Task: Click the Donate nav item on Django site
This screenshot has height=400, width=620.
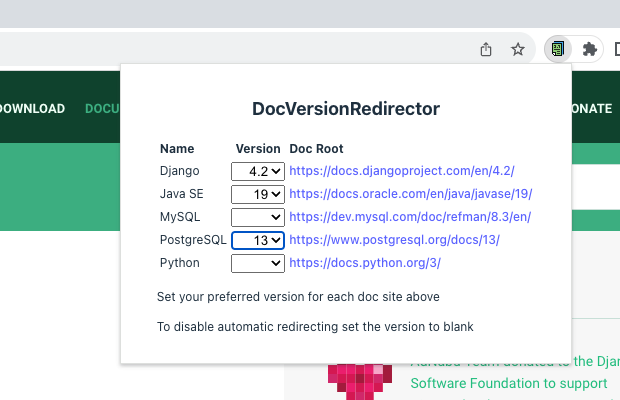Action: [592, 108]
